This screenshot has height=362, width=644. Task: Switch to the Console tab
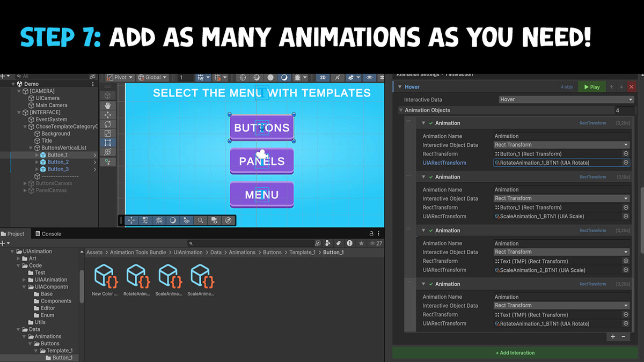pyautogui.click(x=48, y=234)
